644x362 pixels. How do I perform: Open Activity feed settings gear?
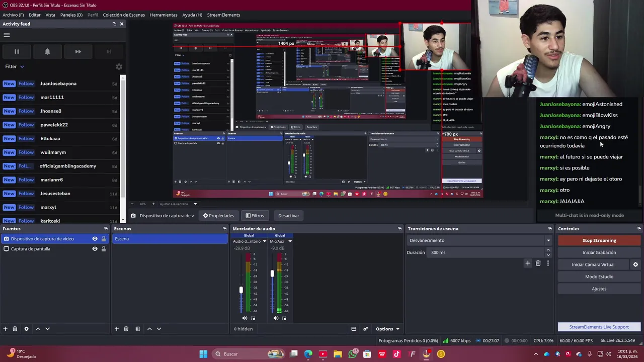pyautogui.click(x=119, y=67)
